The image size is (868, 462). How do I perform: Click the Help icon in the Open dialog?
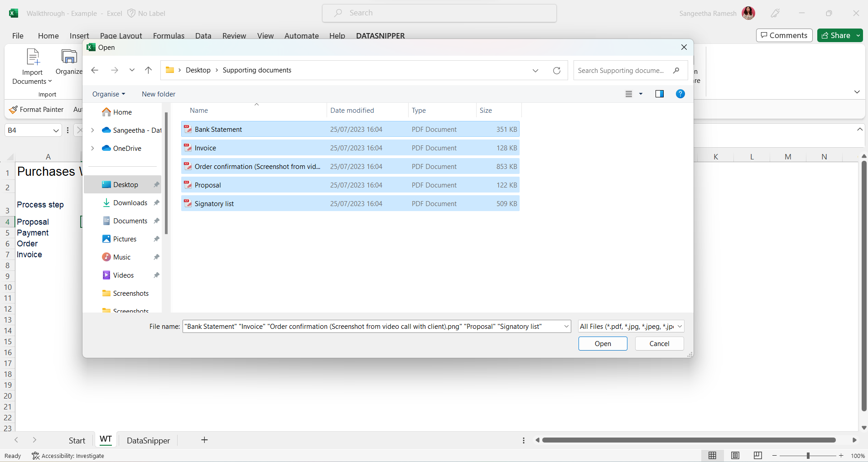pyautogui.click(x=680, y=94)
